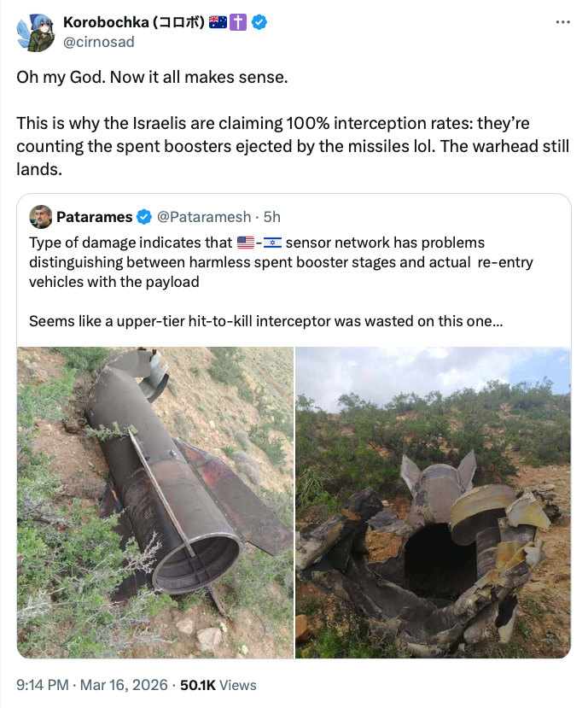Click Patarames' verified badge
This screenshot has height=708, width=588.
point(145,216)
